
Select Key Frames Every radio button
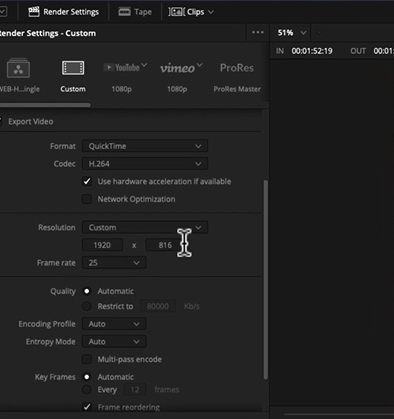tap(87, 389)
